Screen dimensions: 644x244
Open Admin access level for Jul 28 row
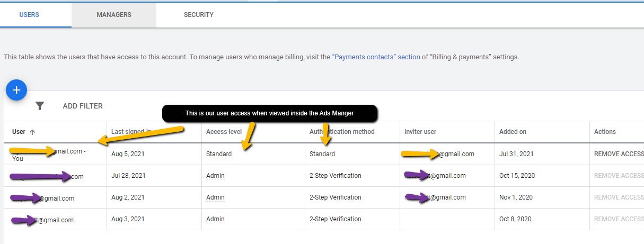[215, 176]
